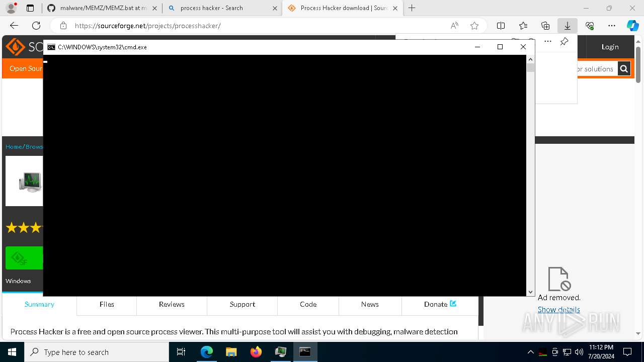Open notification center icon
The height and width of the screenshot is (362, 644).
coord(627,352)
